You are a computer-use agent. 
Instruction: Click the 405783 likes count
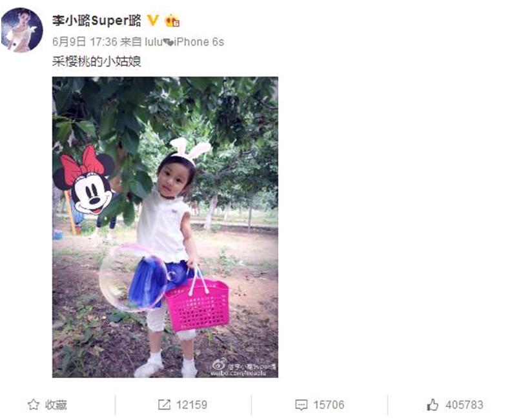464,405
